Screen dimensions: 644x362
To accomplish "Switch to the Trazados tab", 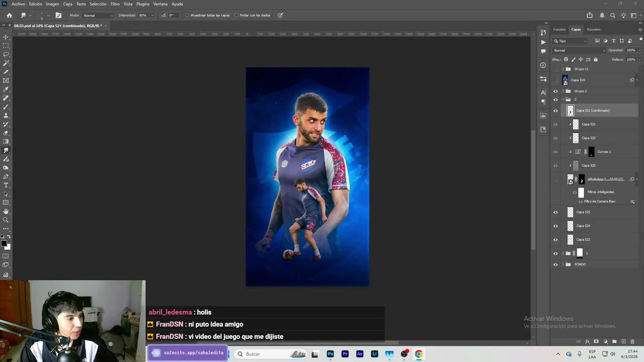I will (x=594, y=29).
